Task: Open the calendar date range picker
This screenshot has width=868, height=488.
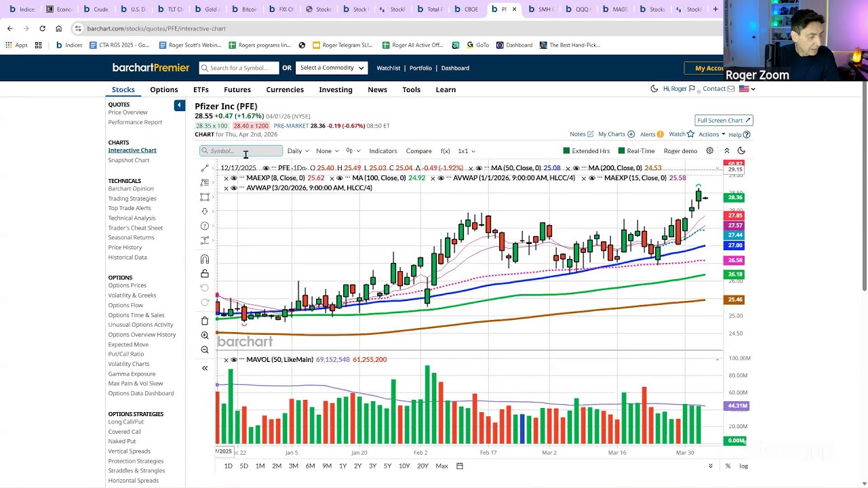Action: 460,466
